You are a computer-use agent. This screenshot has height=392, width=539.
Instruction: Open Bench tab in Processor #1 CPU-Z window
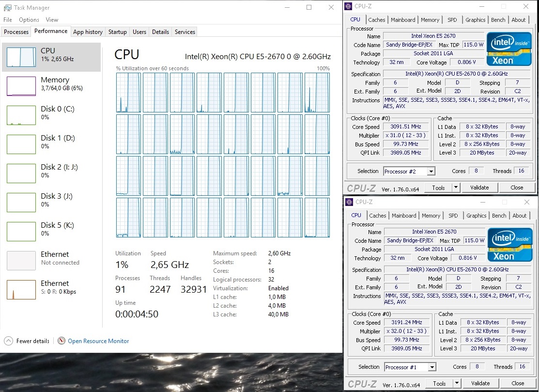pos(499,216)
